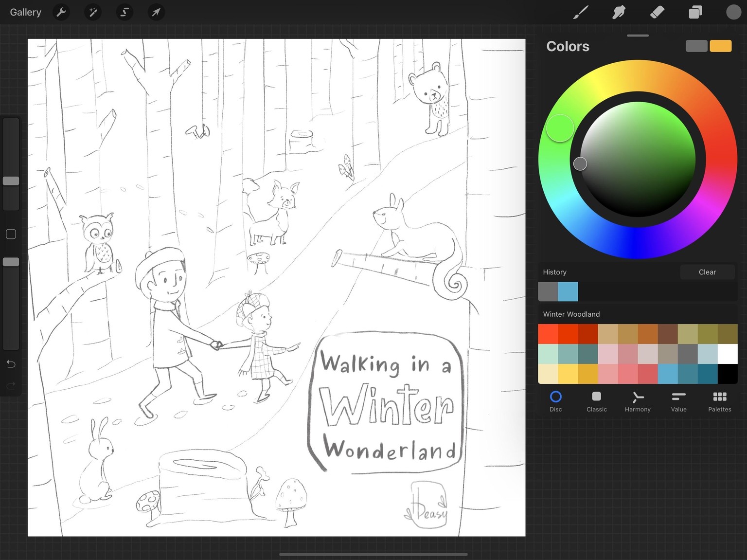Pick the olive green palette swatch

point(708,334)
